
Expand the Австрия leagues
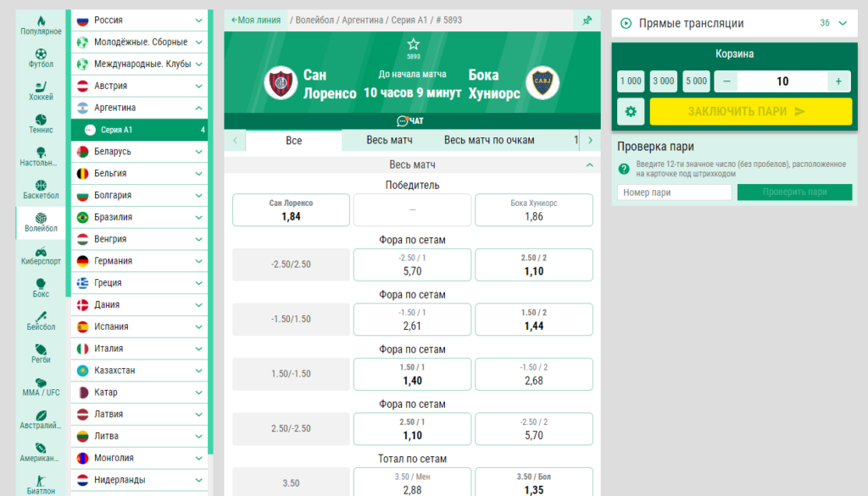point(140,86)
